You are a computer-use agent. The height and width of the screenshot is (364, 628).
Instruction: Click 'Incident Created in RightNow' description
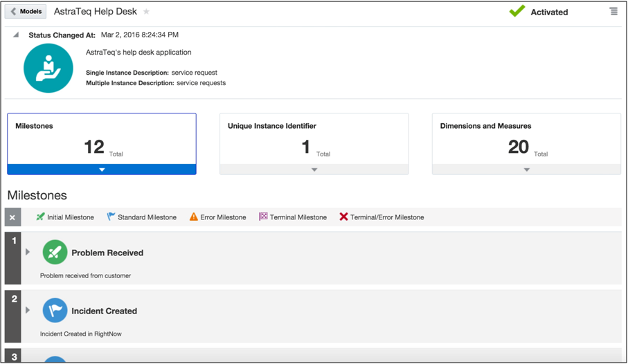click(x=80, y=334)
